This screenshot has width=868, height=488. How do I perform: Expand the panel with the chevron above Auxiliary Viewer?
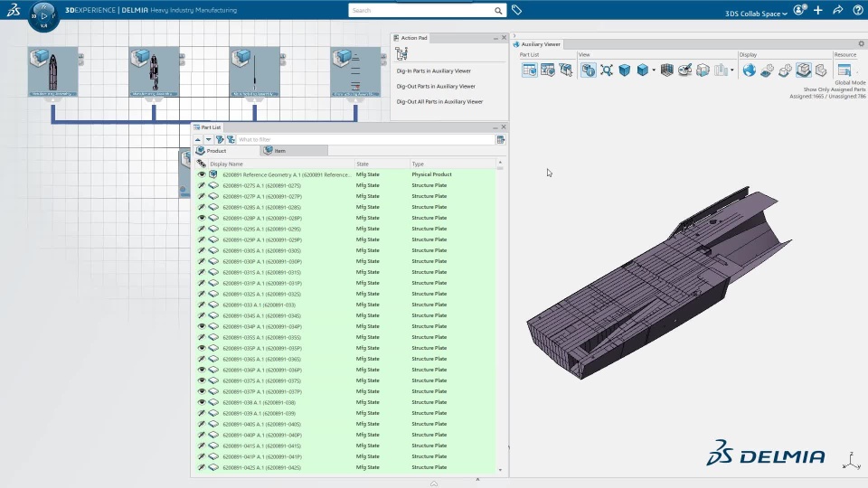[514, 36]
